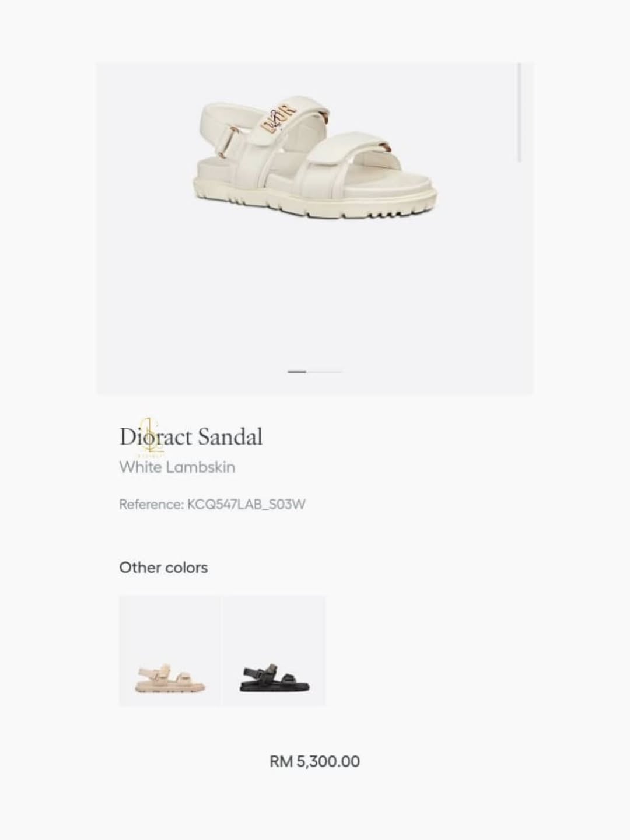The height and width of the screenshot is (840, 630).
Task: Select the reference code KCQ547LAB_S03W
Action: pyautogui.click(x=246, y=505)
